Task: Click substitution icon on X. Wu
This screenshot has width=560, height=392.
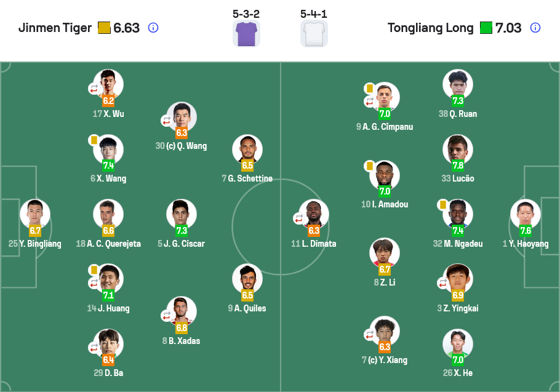Action: click(94, 89)
